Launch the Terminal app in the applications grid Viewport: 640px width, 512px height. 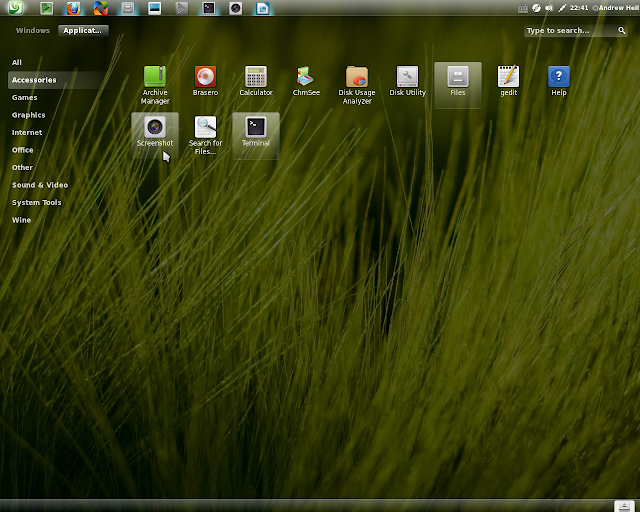point(256,136)
